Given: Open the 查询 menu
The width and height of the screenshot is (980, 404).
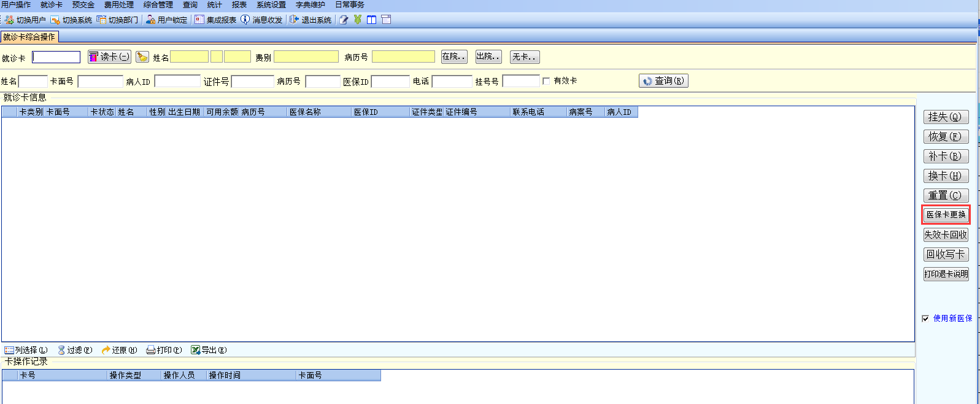Looking at the screenshot, I should pyautogui.click(x=190, y=5).
